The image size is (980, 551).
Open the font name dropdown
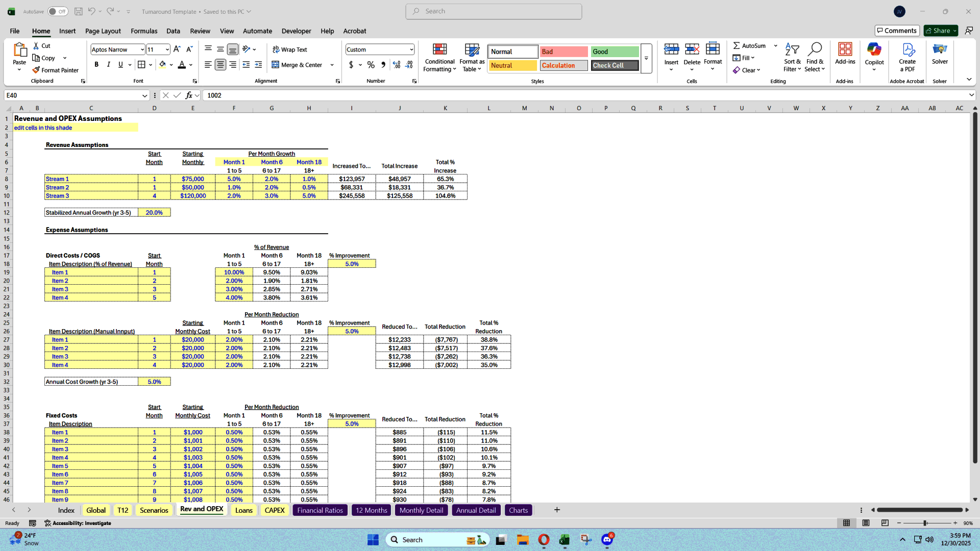tap(141, 49)
